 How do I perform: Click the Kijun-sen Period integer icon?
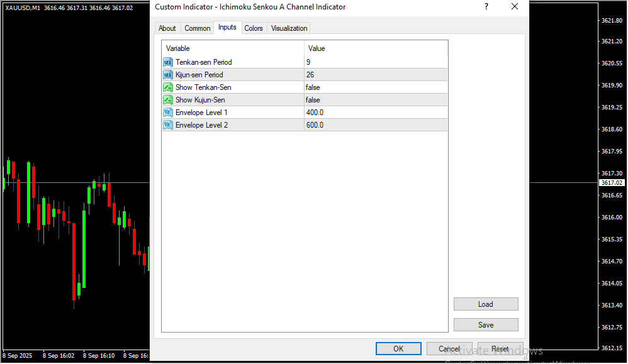(168, 75)
